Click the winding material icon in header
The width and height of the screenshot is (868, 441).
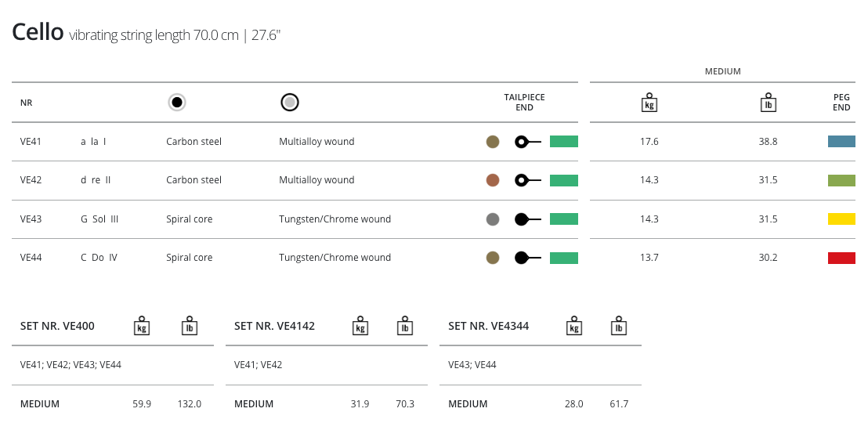pyautogui.click(x=290, y=103)
